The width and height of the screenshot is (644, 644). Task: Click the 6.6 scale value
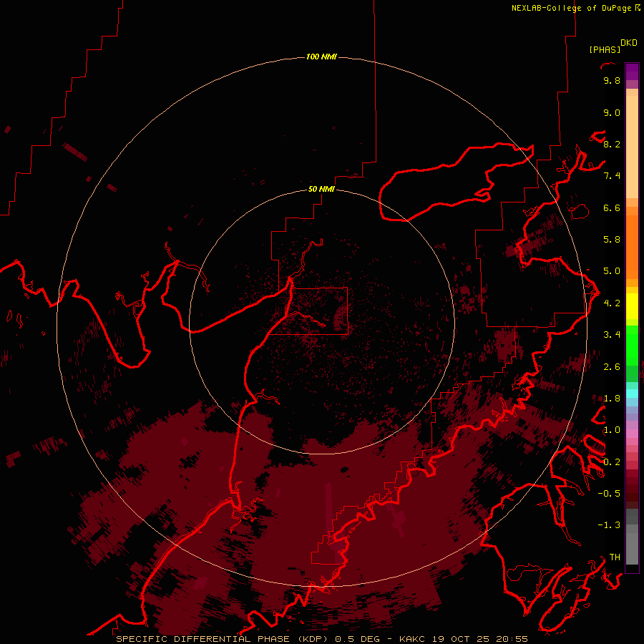pyautogui.click(x=612, y=208)
